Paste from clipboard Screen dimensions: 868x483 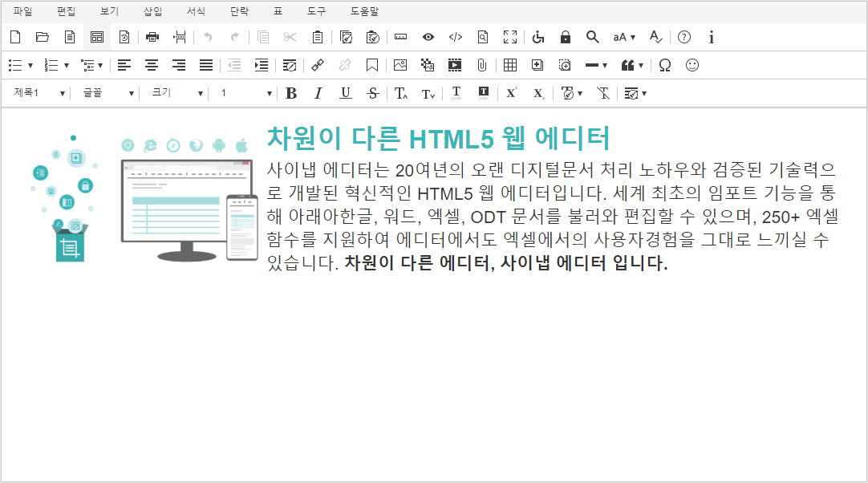(x=317, y=37)
